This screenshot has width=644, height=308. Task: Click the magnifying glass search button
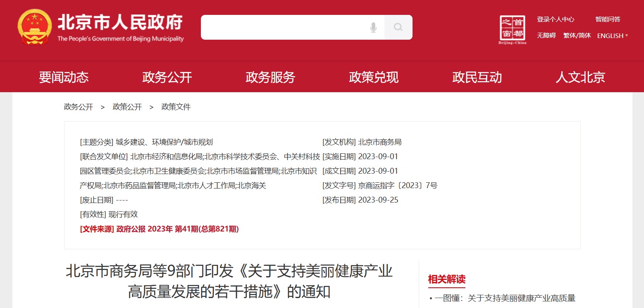point(398,27)
